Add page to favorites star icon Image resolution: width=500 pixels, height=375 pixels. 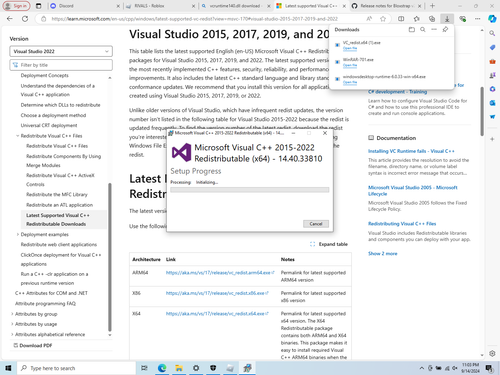click(383, 19)
